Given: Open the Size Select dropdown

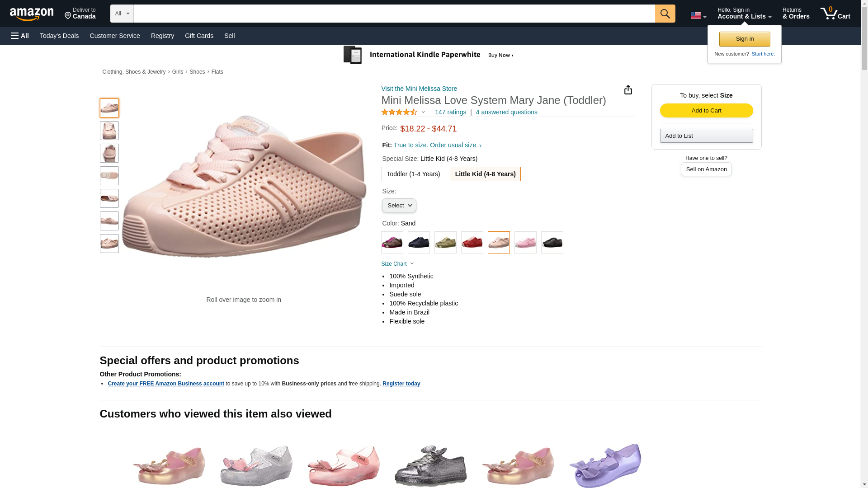Looking at the screenshot, I should pos(399,206).
